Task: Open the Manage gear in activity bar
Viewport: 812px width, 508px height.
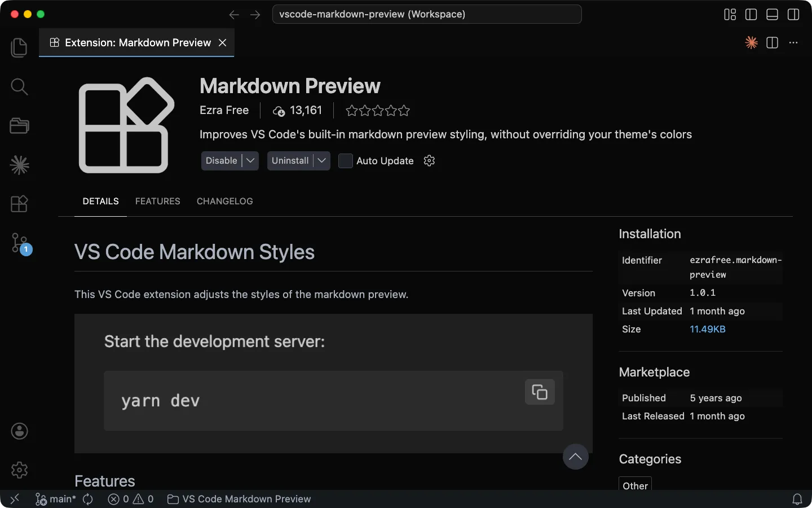Action: pyautogui.click(x=19, y=470)
